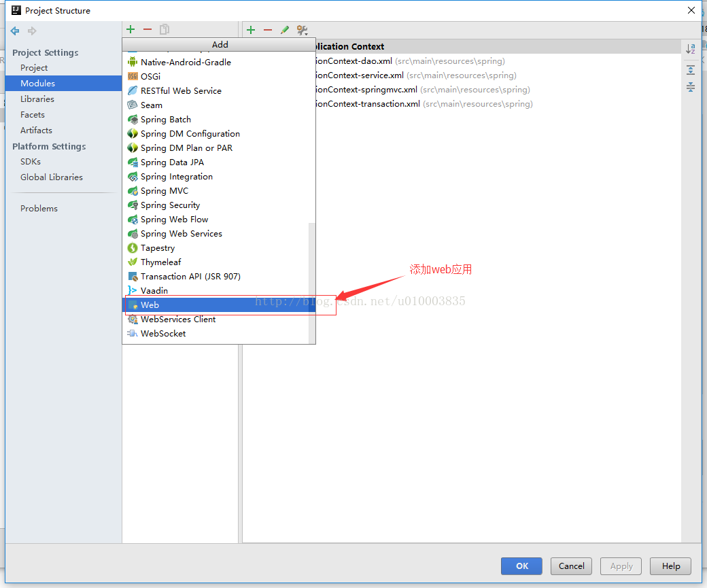Select Spring Integration option
The image size is (707, 588).
tap(219, 176)
